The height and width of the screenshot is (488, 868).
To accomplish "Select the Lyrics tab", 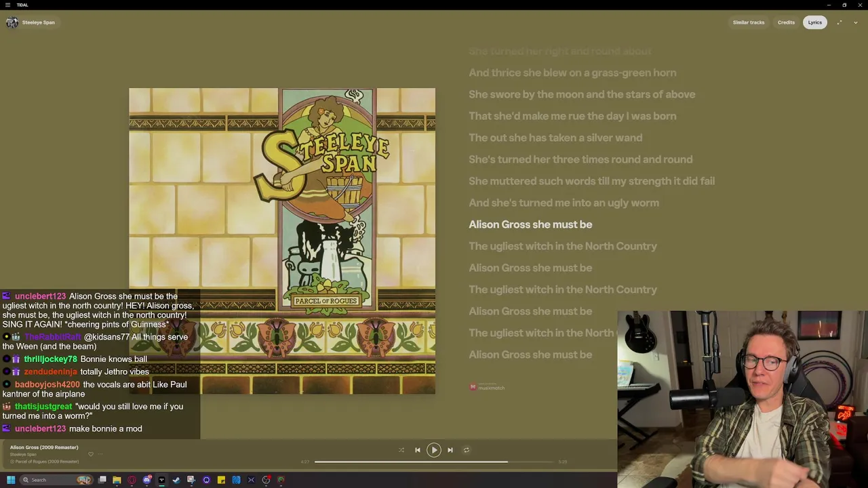I will (x=814, y=22).
